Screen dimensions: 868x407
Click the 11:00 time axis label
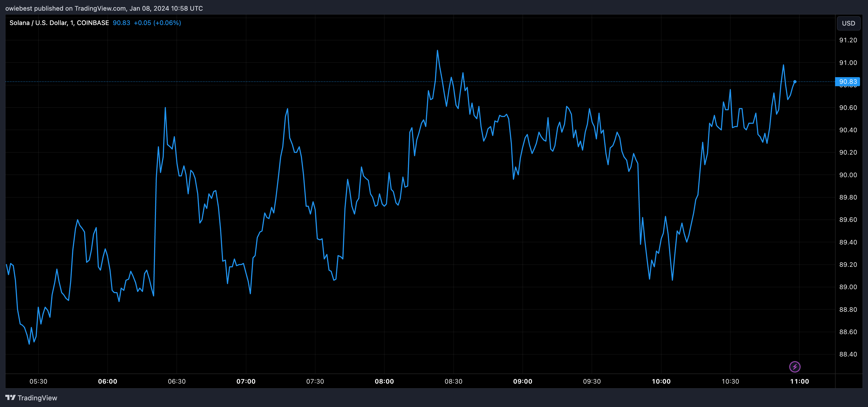[799, 381]
